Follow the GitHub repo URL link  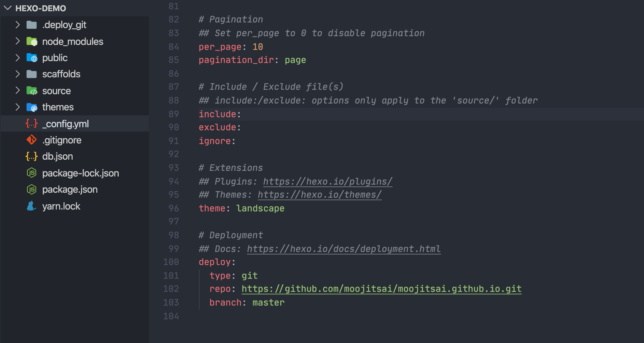pyautogui.click(x=382, y=289)
